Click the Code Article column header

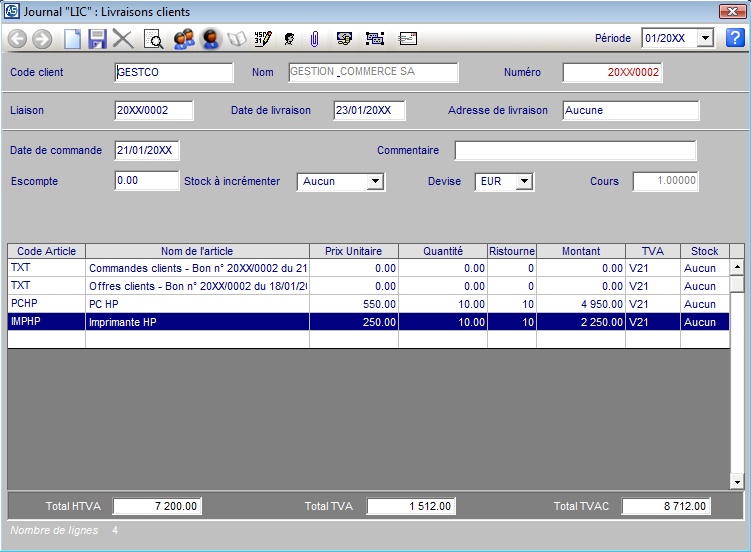click(x=46, y=251)
